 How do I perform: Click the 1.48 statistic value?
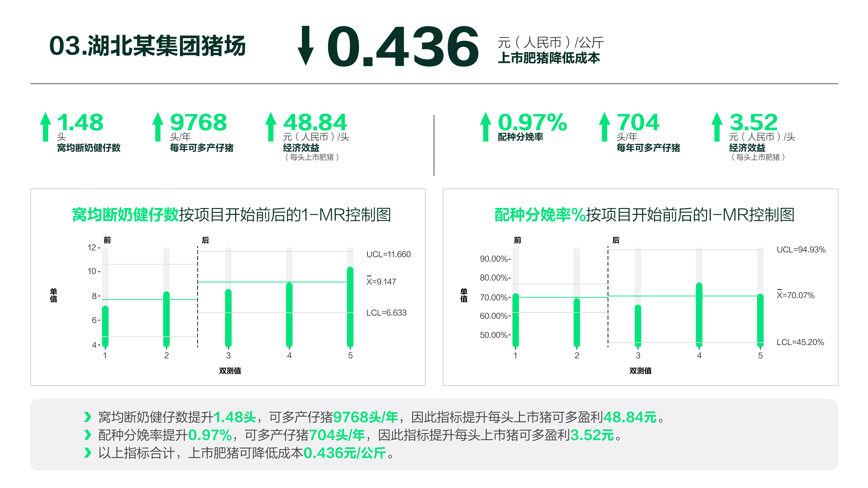click(x=80, y=122)
